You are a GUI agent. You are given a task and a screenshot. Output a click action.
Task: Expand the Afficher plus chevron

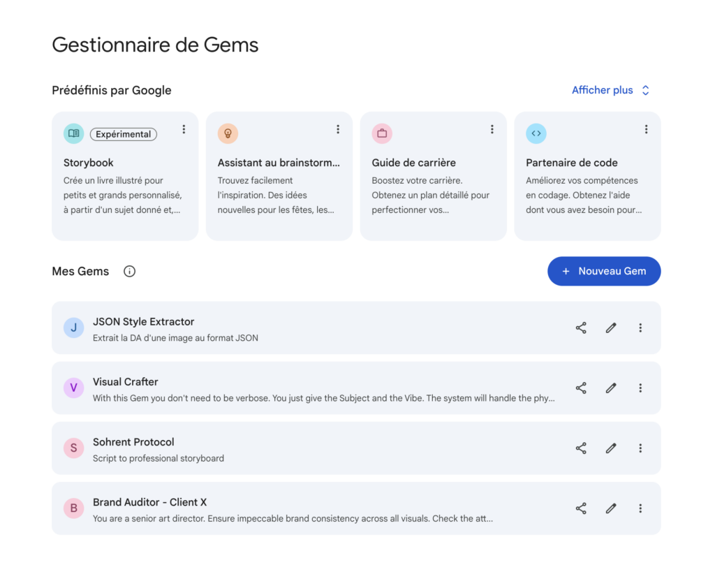(x=645, y=90)
